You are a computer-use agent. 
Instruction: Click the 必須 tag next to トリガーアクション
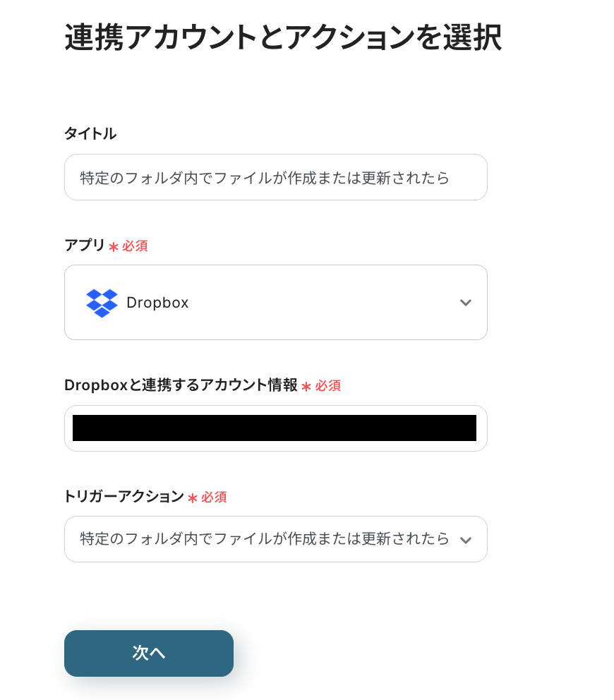pos(214,497)
